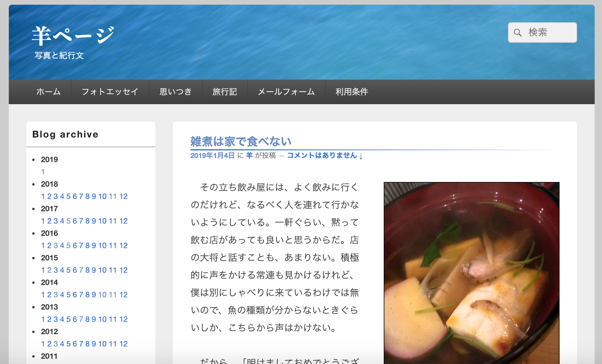Viewport: 602px width, 364px height.
Task: Open 2017 month 11 archive
Action: click(113, 221)
